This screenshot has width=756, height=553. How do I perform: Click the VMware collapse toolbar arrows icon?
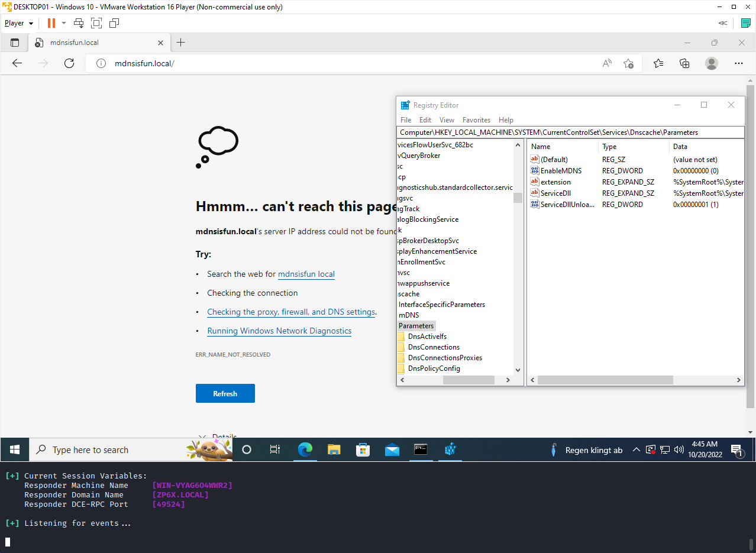click(x=722, y=23)
